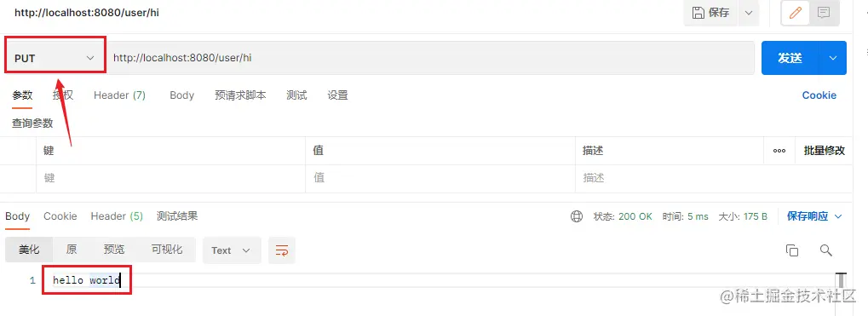Search the response with magnifier icon
Image resolution: width=868 pixels, height=316 pixels.
[826, 250]
